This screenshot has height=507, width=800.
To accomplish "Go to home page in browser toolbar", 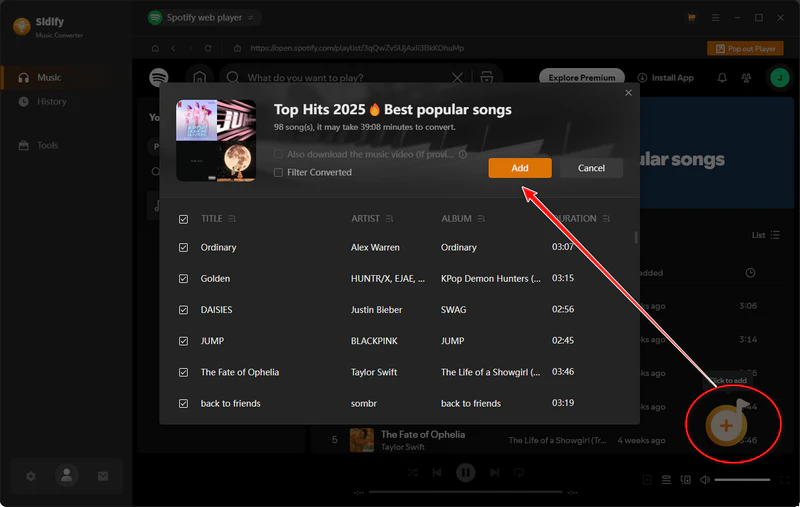I will 155,48.
